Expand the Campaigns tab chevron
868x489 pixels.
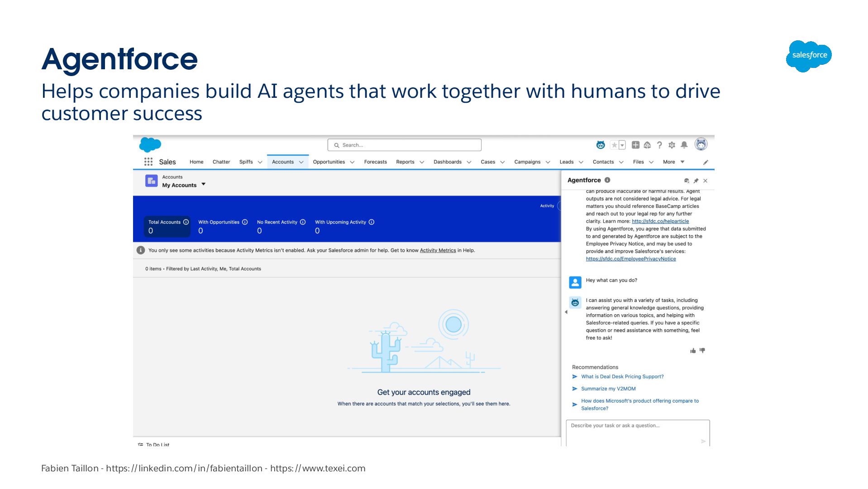pos(548,162)
